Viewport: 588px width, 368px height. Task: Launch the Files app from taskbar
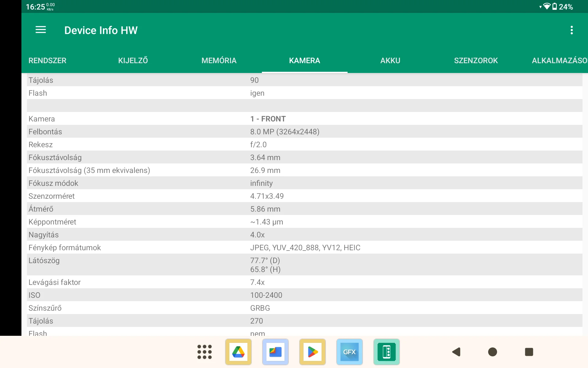pyautogui.click(x=275, y=352)
